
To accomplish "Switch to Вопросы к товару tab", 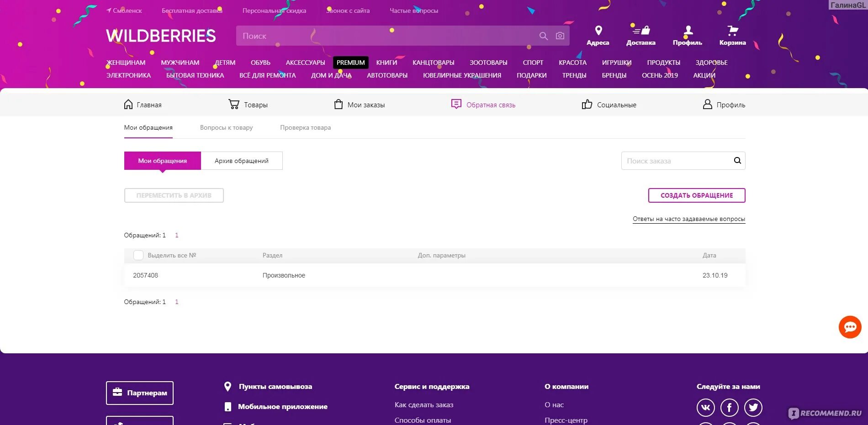I will coord(226,127).
